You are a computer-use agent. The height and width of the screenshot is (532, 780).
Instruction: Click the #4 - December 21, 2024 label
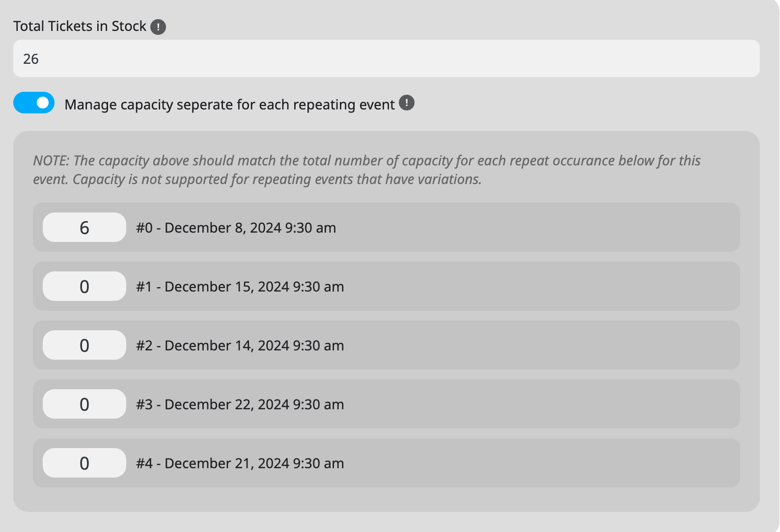tap(240, 463)
